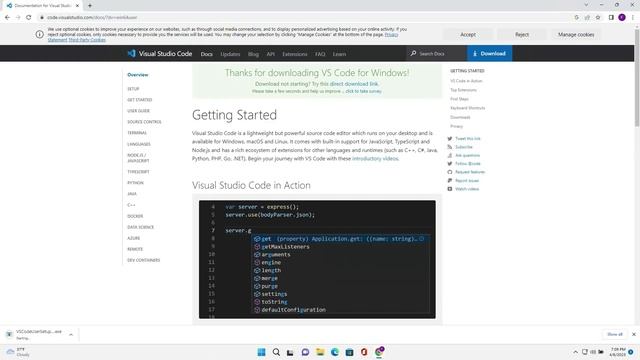This screenshot has height=360, width=640.
Task: Click the YouTube icon beside Watch videos
Action: pyautogui.click(x=450, y=189)
